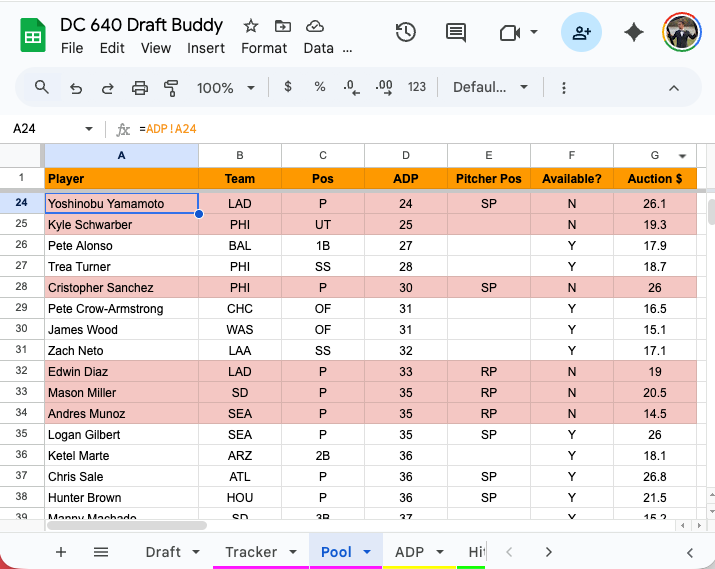Open the Default font dropdown
Screen dimensions: 715x569
pyautogui.click(x=490, y=87)
